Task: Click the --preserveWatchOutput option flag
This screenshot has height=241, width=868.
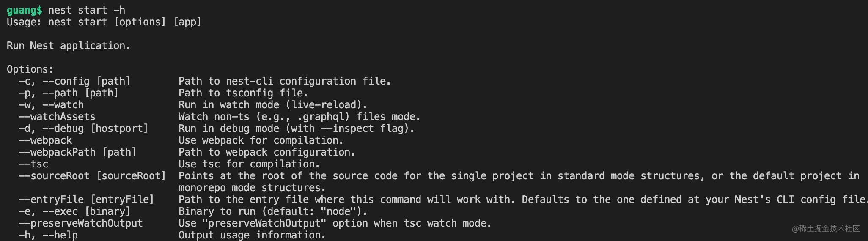Action: 81,223
